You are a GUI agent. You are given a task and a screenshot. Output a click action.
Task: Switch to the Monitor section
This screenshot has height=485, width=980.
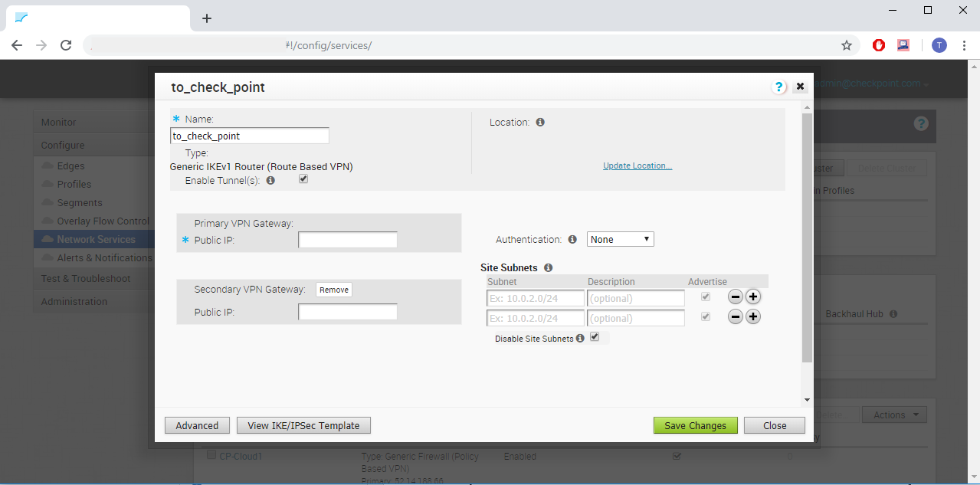57,122
